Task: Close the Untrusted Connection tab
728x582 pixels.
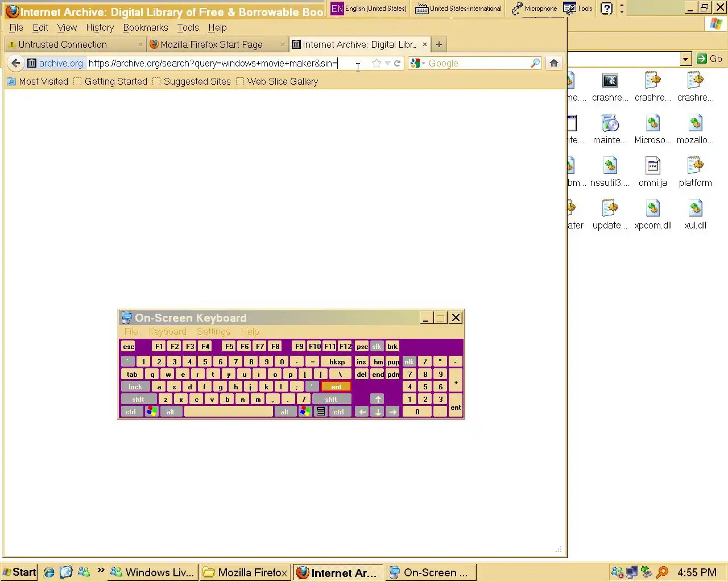Action: tap(140, 44)
